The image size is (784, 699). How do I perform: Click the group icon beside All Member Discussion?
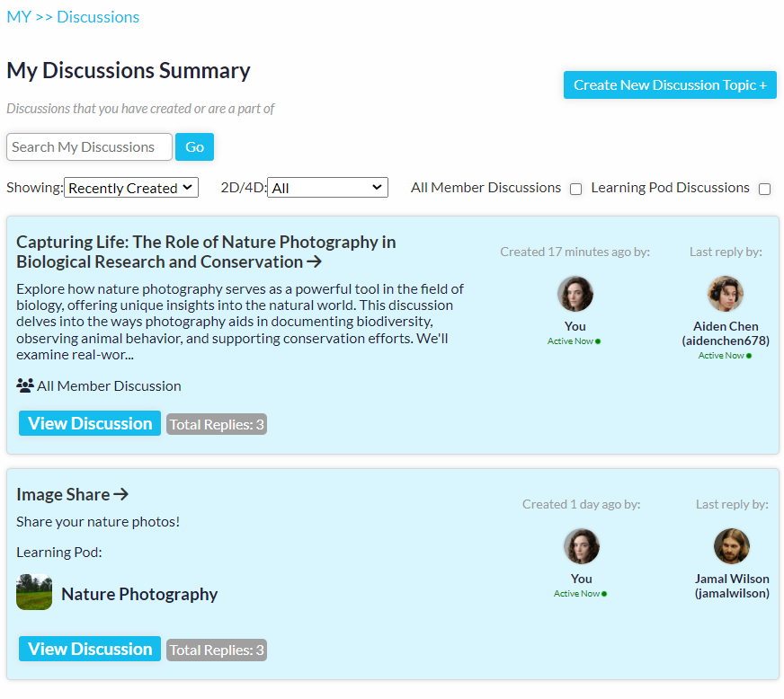(25, 385)
